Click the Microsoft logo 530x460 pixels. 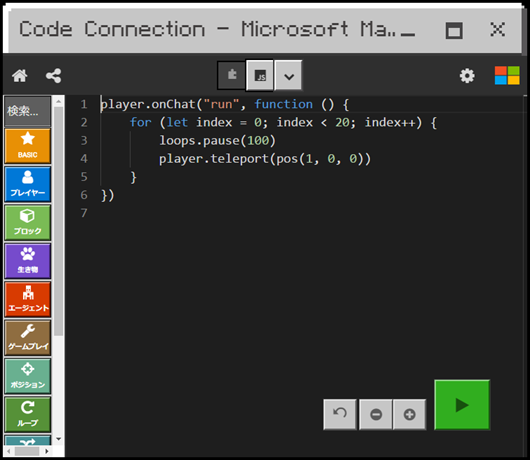507,75
